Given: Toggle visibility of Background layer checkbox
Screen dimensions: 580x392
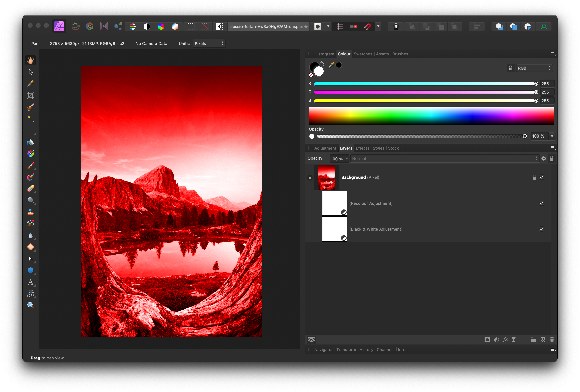Looking at the screenshot, I should pos(541,177).
